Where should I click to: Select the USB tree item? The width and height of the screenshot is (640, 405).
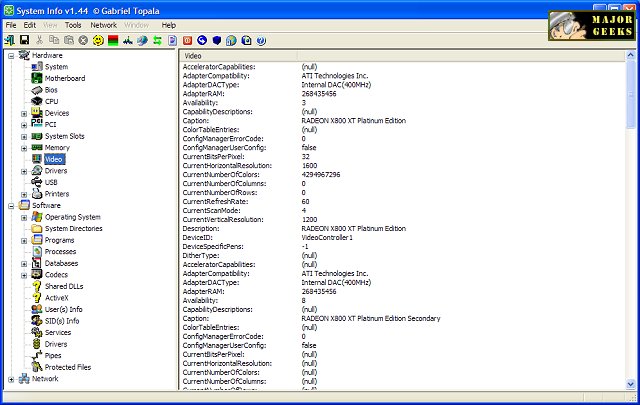tap(51, 182)
